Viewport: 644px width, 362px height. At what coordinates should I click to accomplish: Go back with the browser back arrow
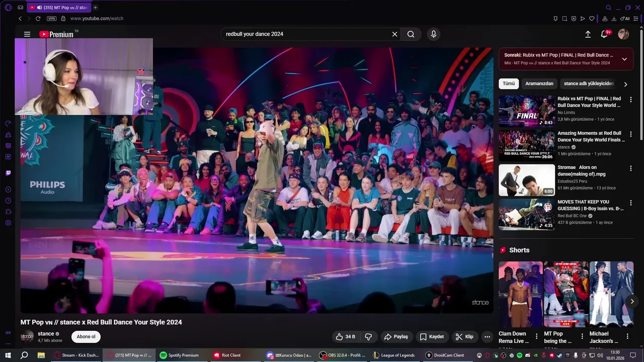point(20,19)
